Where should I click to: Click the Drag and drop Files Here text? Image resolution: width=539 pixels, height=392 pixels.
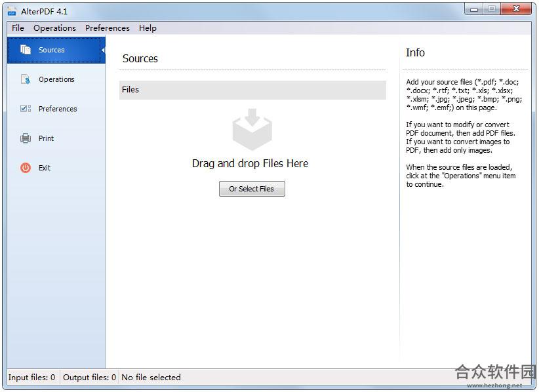pyautogui.click(x=250, y=163)
